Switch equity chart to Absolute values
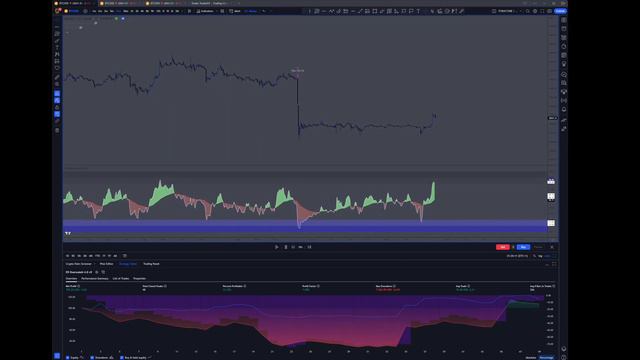The image size is (640, 360). coord(531,358)
